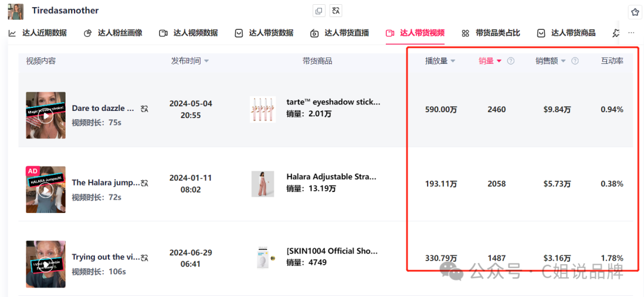
Task: Sort by 发布时间 dropdown arrow
Action: 206,61
